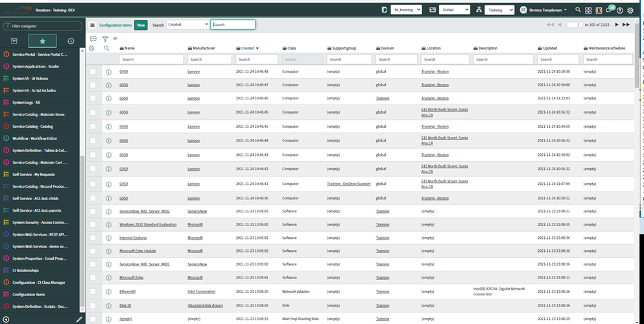Preview info icon for Internet Explorer row
The height and width of the screenshot is (324, 644).
click(108, 238)
